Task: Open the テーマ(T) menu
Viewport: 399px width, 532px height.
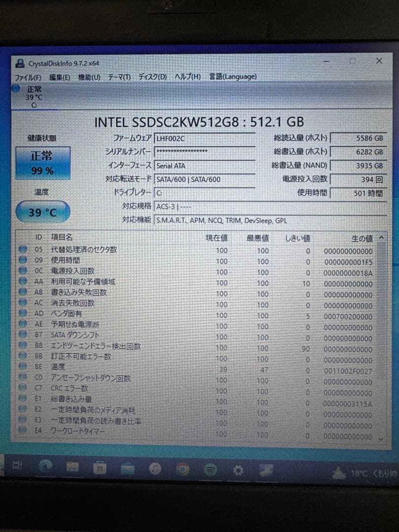Action: (x=119, y=77)
